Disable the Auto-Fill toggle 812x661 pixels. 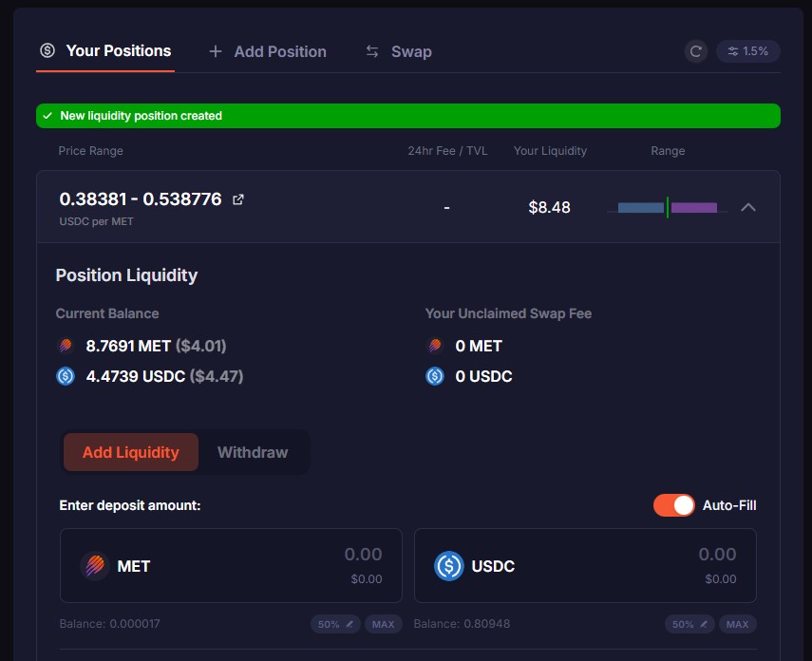pyautogui.click(x=674, y=505)
